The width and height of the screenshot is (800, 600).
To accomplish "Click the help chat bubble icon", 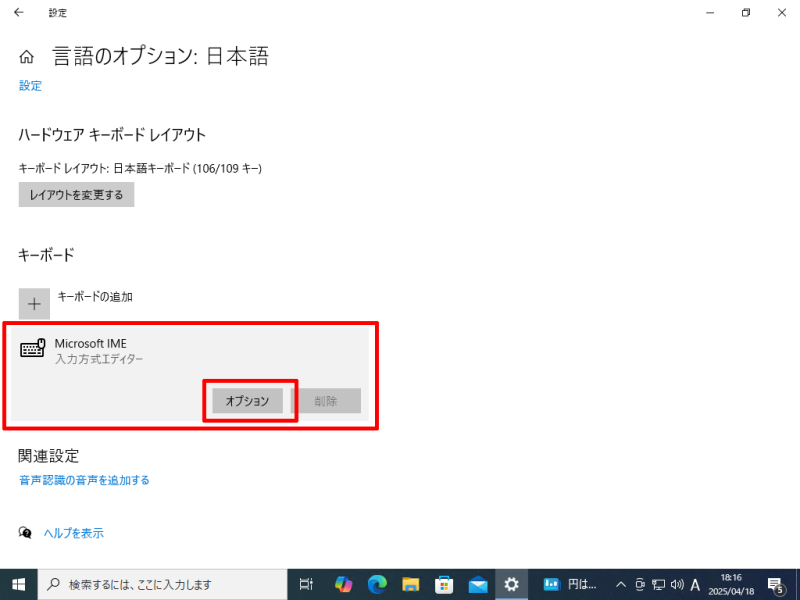I will (25, 533).
